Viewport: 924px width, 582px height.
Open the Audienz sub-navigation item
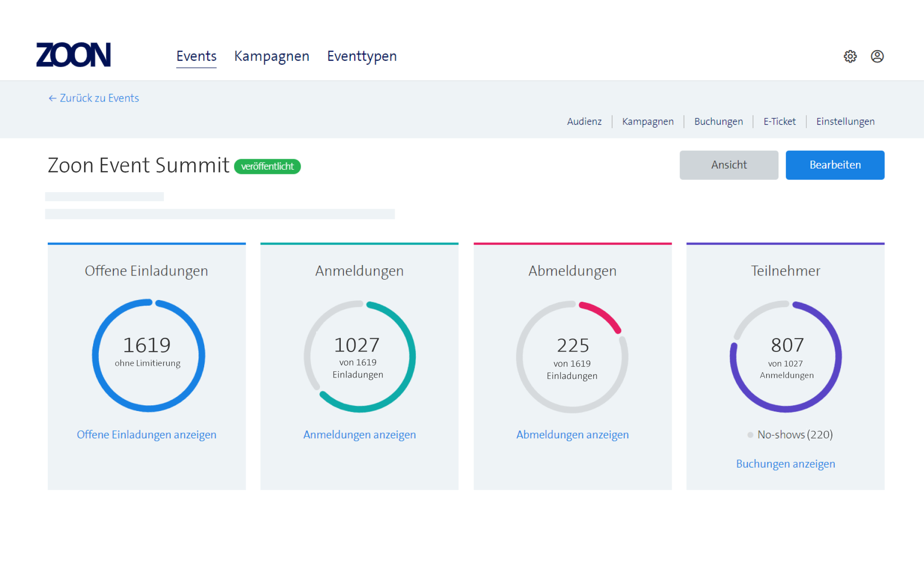click(584, 121)
